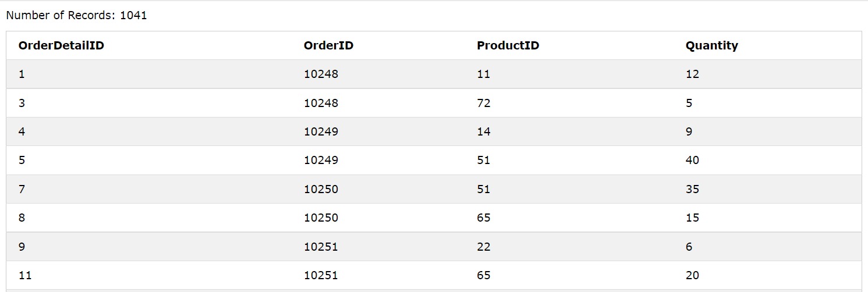Click Quantity cell showing 20

pos(692,275)
